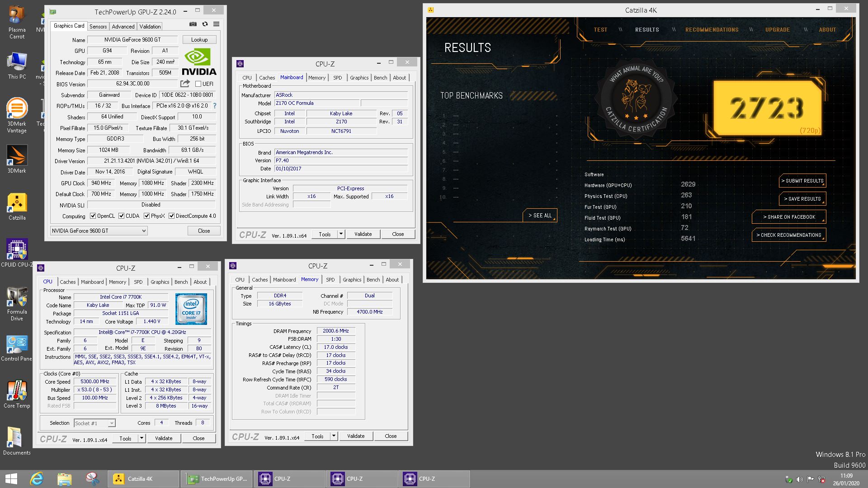Launch Catzilla desktop shortcut
868x488 pixels.
click(17, 206)
